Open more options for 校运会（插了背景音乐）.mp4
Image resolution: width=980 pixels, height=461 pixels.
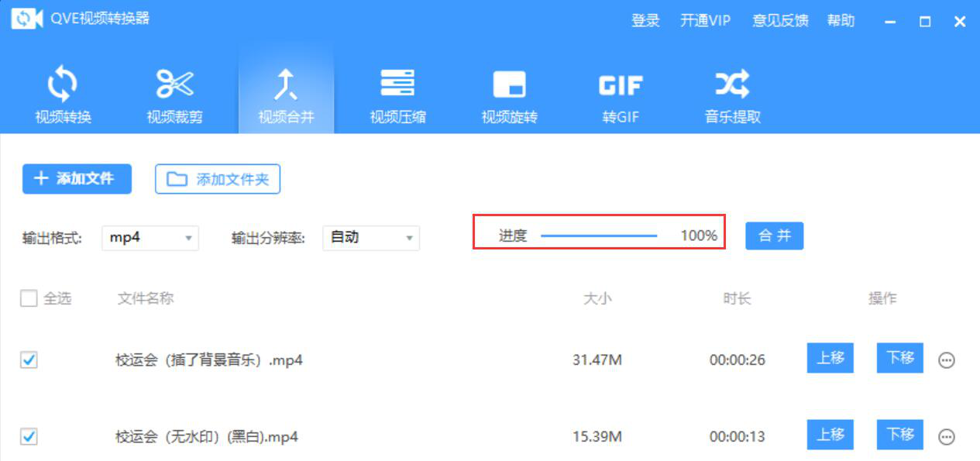946,360
